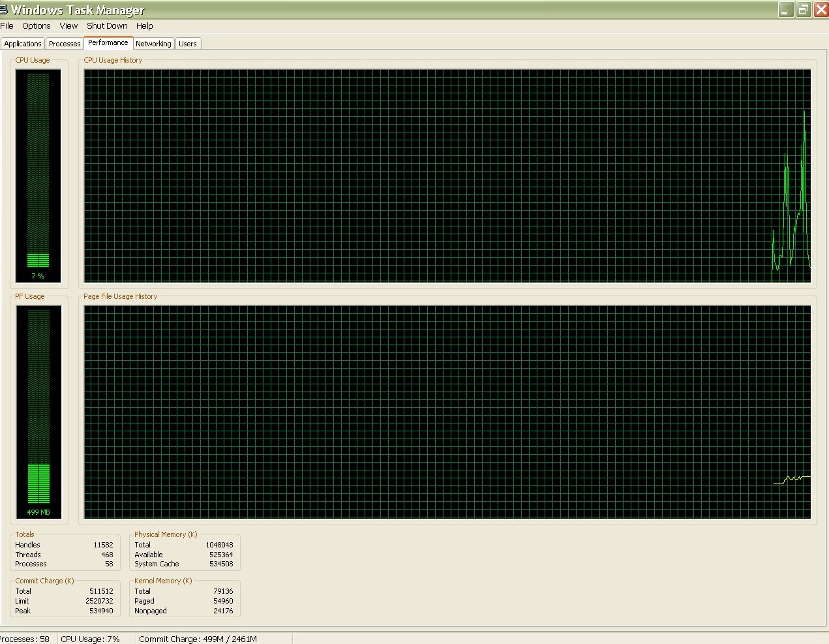Open the File menu
Image resolution: width=829 pixels, height=644 pixels.
click(7, 26)
